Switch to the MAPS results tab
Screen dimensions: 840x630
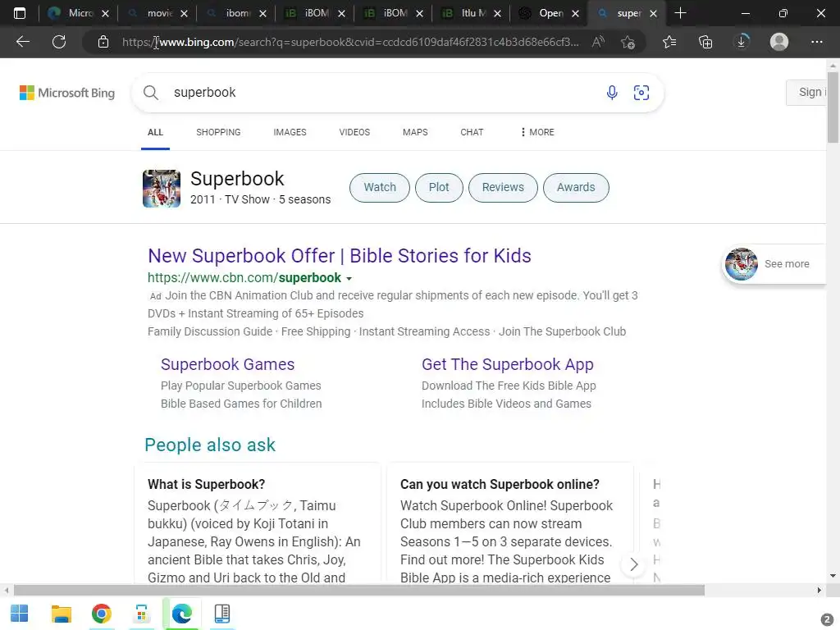click(x=415, y=132)
